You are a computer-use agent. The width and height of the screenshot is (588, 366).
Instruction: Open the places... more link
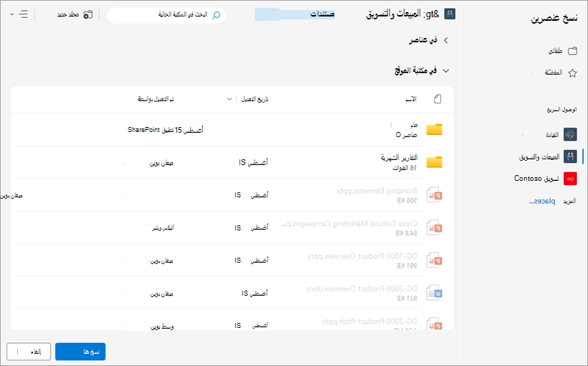coord(542,201)
